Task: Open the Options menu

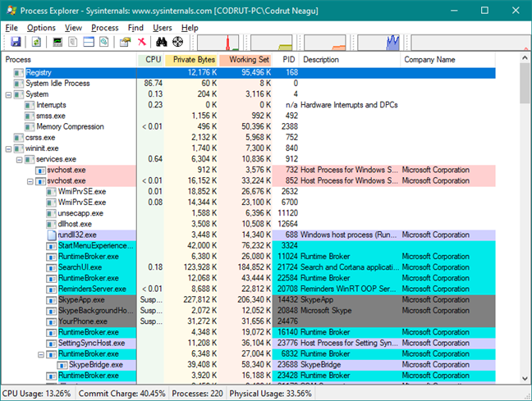Action: [41, 28]
